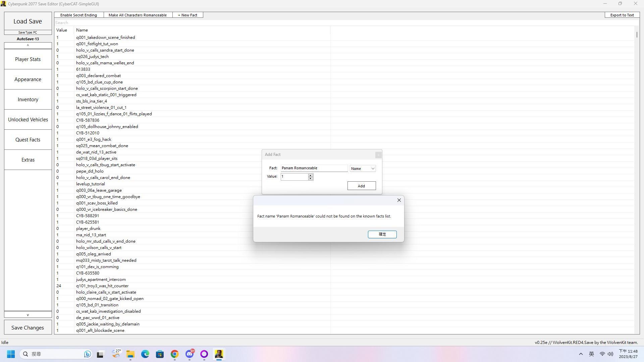Open Google Chrome from the taskbar
This screenshot has height=362, width=644.
pos(174,354)
